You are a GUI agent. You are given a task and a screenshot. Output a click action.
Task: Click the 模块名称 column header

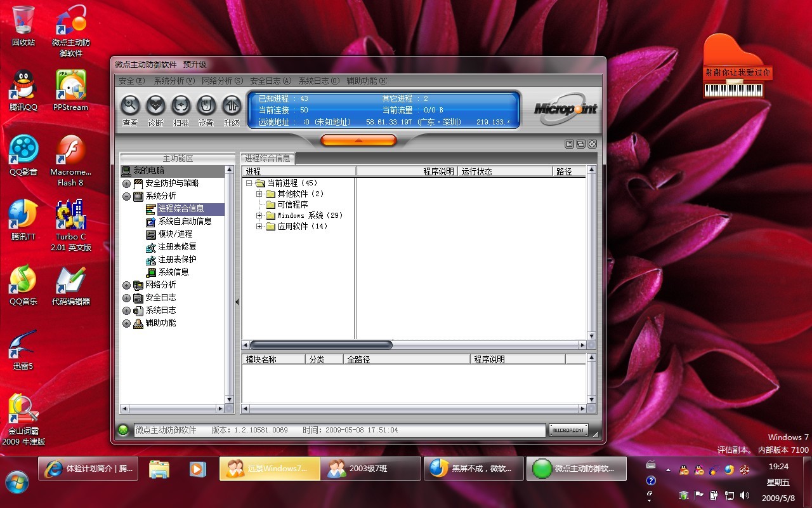tap(273, 359)
